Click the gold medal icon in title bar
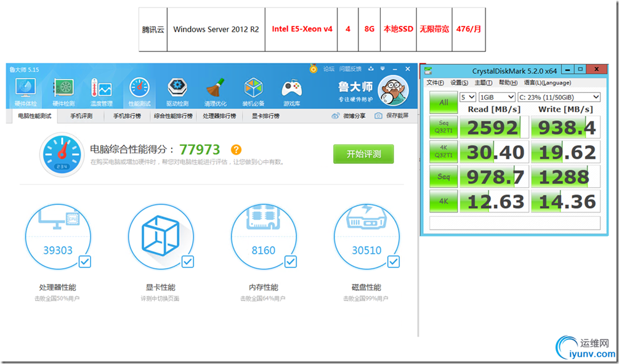 (314, 69)
